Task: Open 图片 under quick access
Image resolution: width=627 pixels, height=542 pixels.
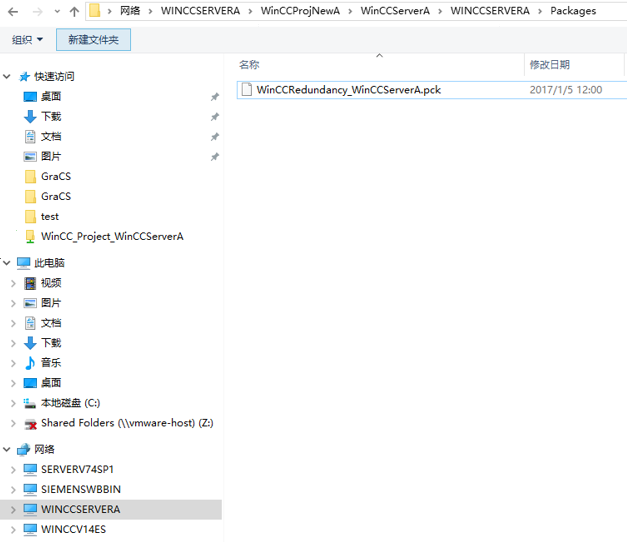Action: click(51, 156)
